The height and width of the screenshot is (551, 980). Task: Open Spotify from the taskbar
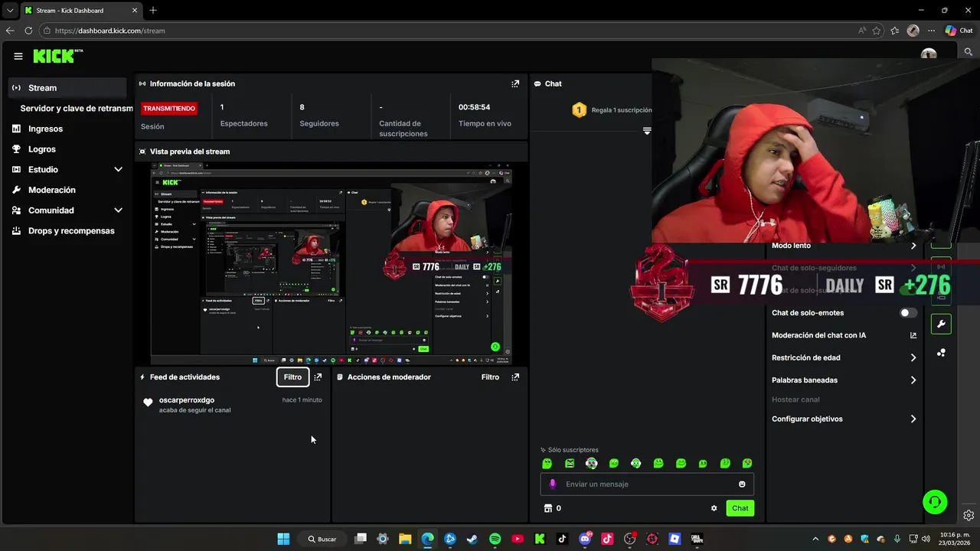(x=495, y=539)
